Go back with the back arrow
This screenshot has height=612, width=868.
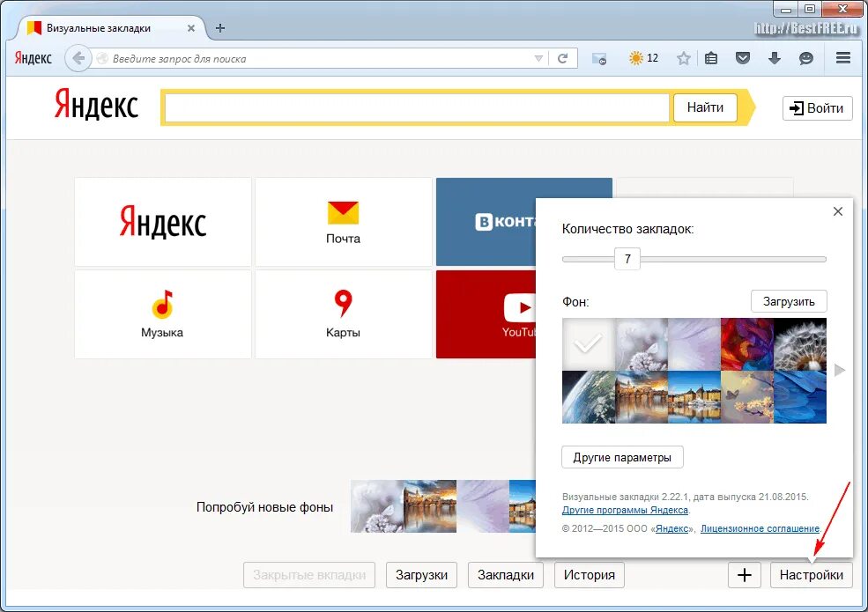pos(78,58)
